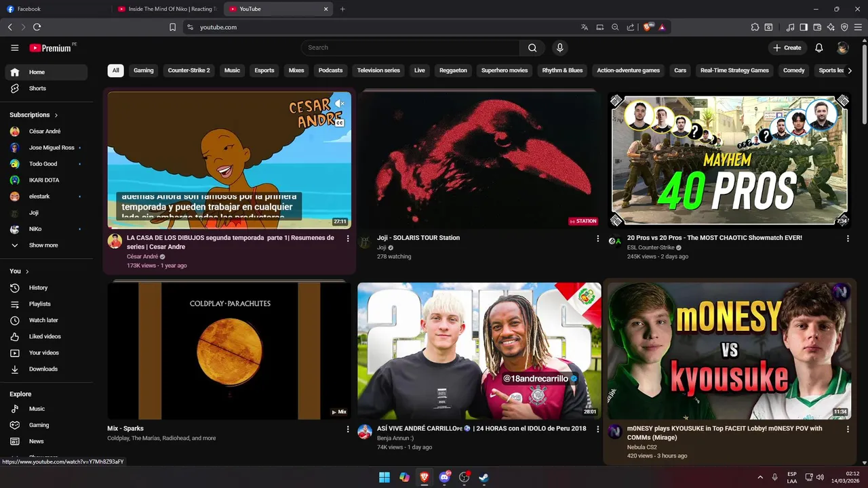Open Brave Rewards triangle icon
The height and width of the screenshot is (488, 868).
[662, 27]
